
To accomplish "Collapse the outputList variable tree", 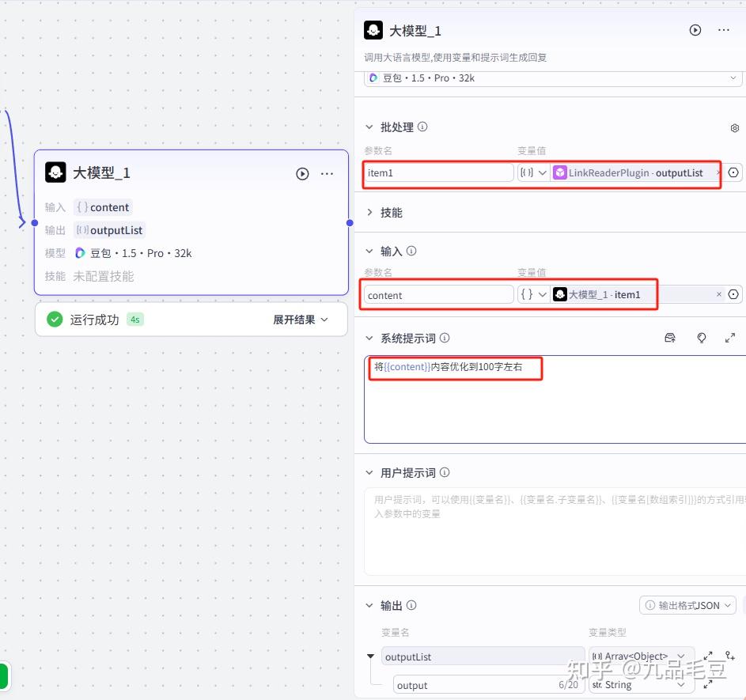I will (x=370, y=656).
